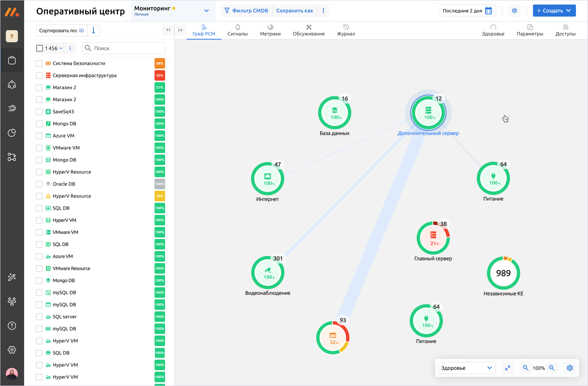
Task: Open the settings gear in left sidebar
Action: coord(12,350)
